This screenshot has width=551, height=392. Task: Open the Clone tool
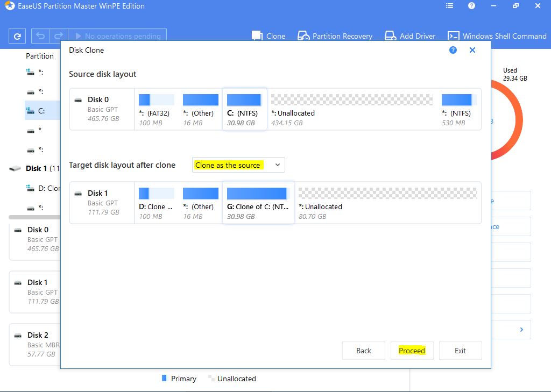269,36
